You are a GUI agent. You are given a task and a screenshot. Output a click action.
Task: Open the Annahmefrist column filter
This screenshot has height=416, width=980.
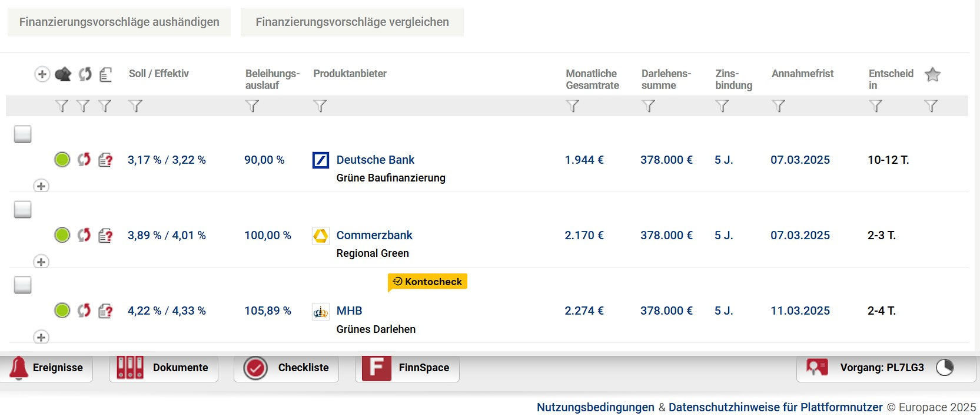778,106
